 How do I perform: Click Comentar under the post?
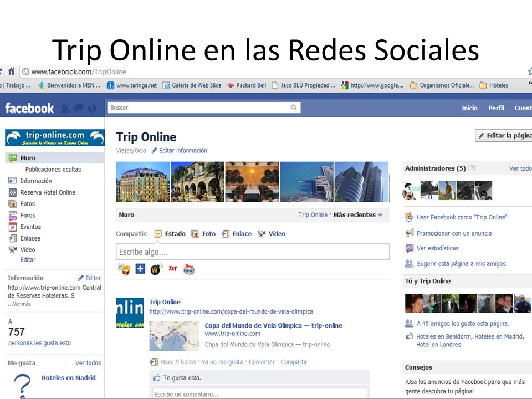pyautogui.click(x=262, y=362)
